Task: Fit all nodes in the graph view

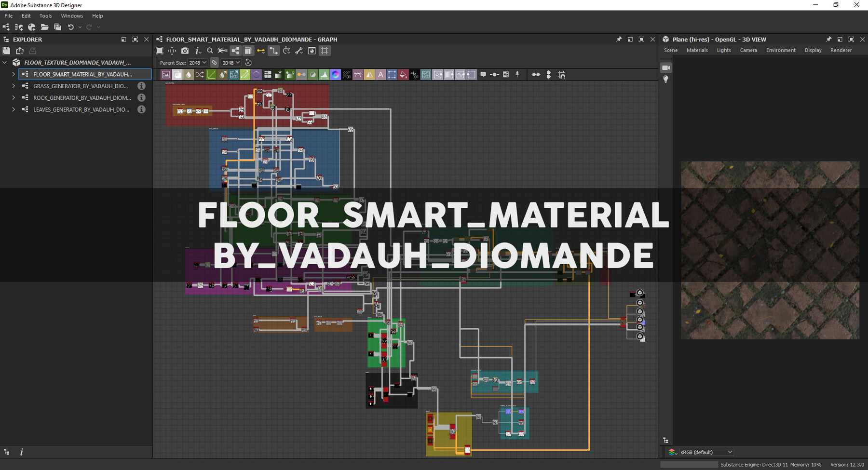Action: click(x=160, y=51)
